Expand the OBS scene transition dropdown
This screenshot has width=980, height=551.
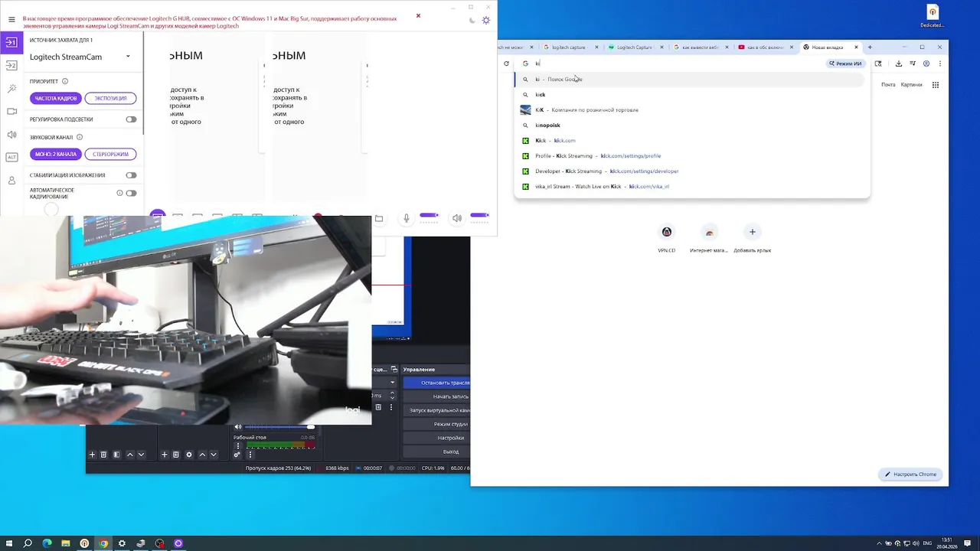coord(393,383)
